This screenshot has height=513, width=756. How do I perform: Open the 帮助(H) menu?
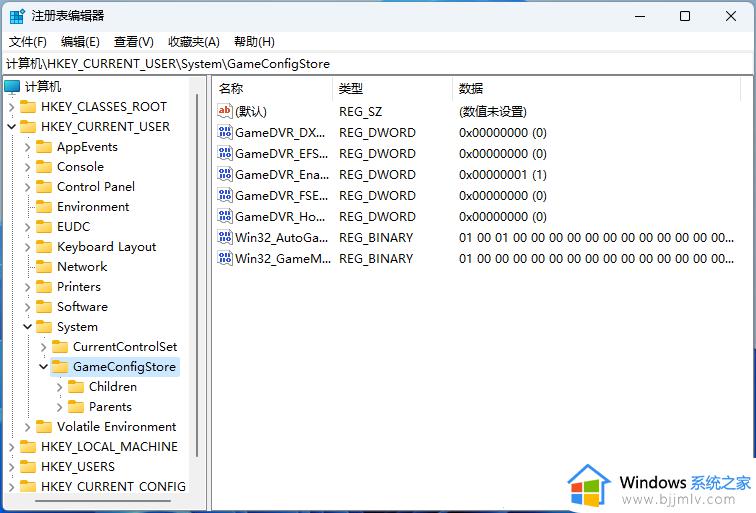254,42
